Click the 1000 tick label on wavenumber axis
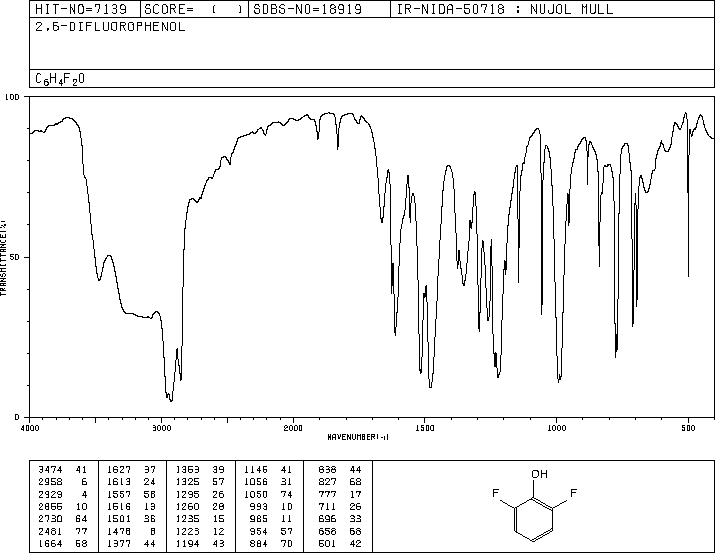The image size is (715, 553). pos(556,428)
